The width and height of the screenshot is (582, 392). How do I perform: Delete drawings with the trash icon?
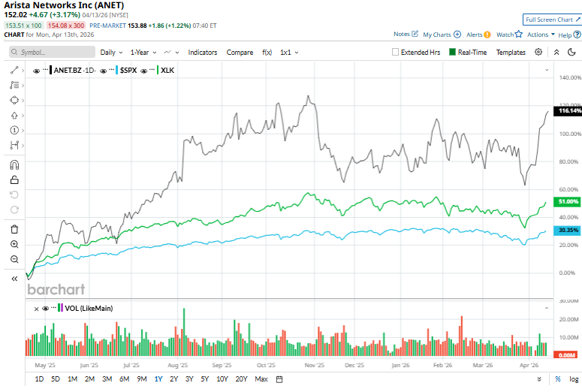click(x=14, y=229)
